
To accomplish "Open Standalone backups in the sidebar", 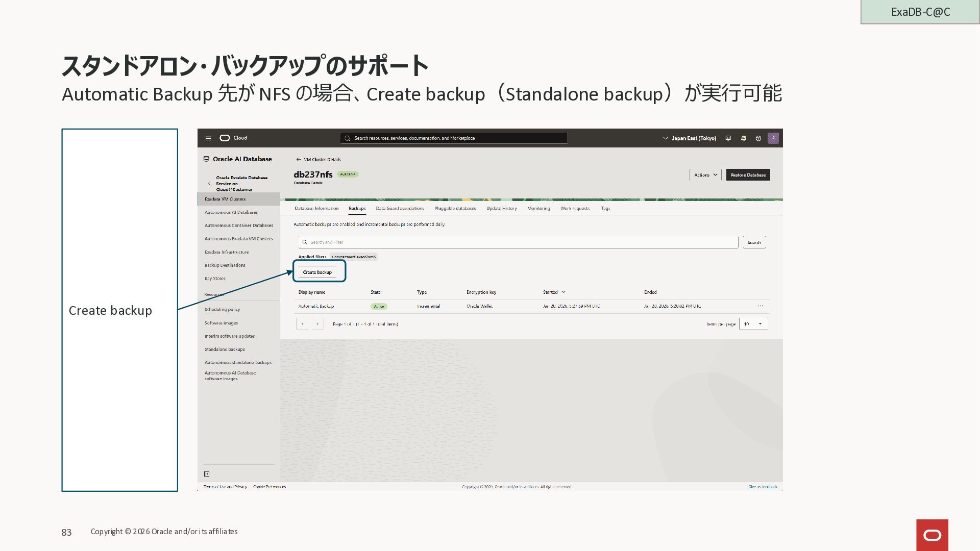I will tap(225, 349).
